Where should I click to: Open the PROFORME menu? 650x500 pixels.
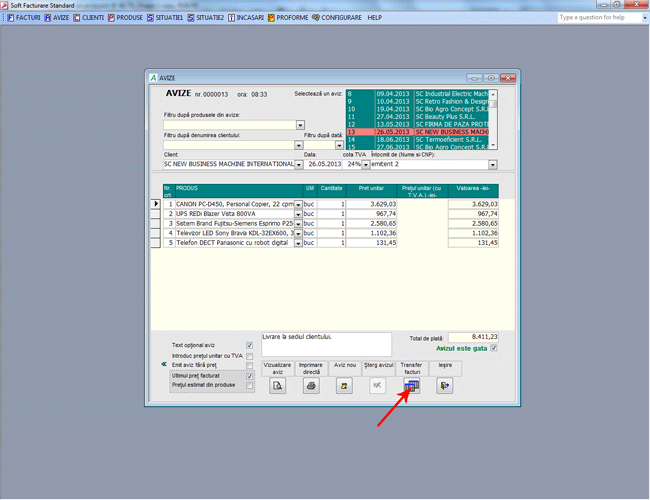288,17
